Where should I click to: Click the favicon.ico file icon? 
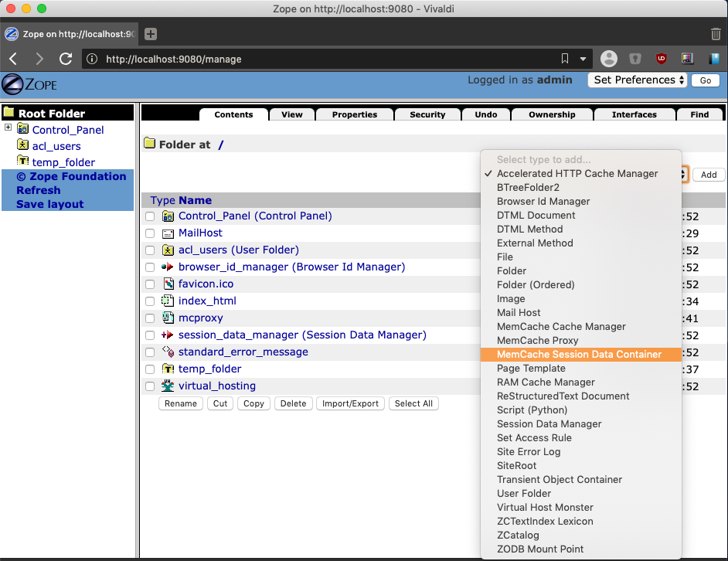(x=168, y=284)
